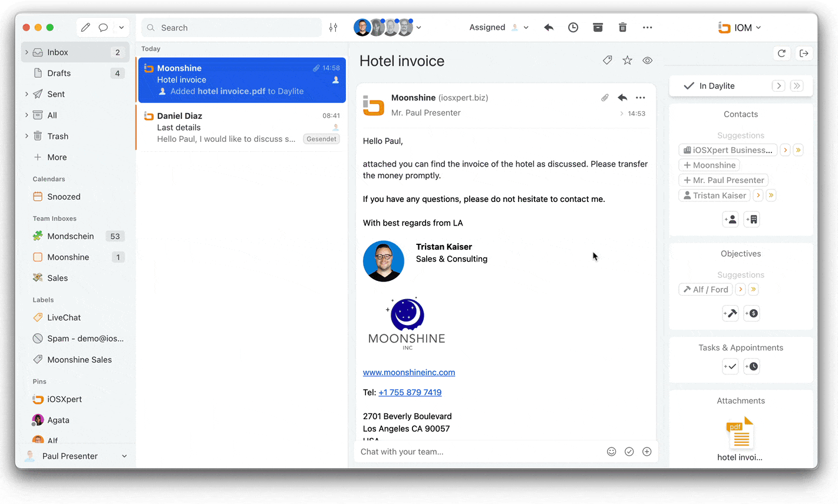Screen dimensions: 838x504
Task: Open search filter sliders icon
Action: [x=334, y=28]
